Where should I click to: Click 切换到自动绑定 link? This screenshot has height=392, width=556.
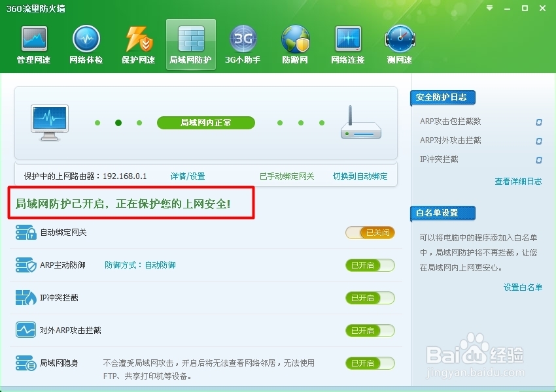(x=360, y=176)
